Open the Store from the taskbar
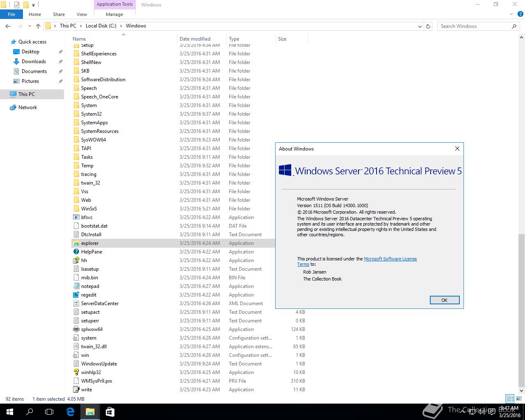This screenshot has height=420, width=525. tap(110, 412)
